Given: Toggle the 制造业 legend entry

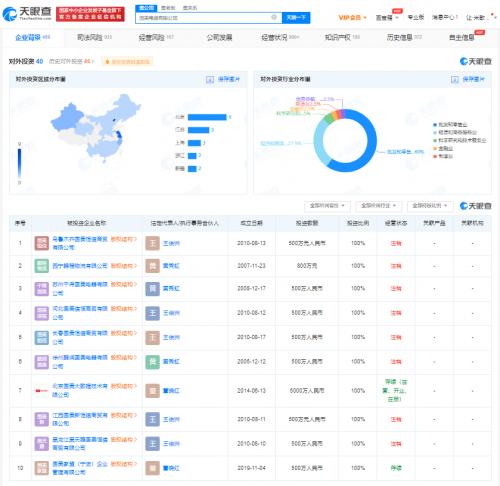Looking at the screenshot, I should (x=443, y=156).
